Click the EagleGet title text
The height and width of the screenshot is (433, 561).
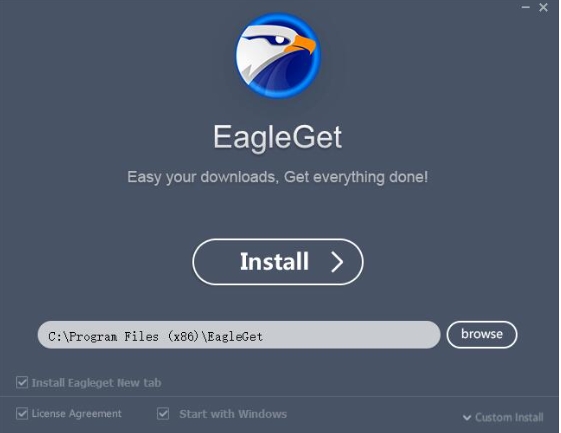[x=278, y=137]
